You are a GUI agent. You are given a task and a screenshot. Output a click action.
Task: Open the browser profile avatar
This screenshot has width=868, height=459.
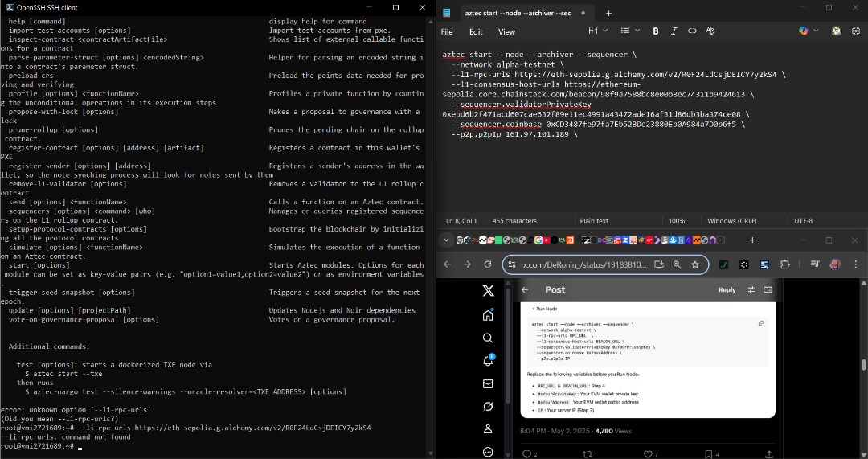point(835,264)
